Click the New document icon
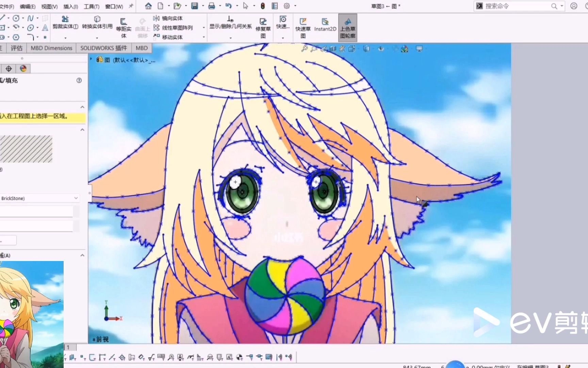This screenshot has height=368, width=588. coord(160,6)
